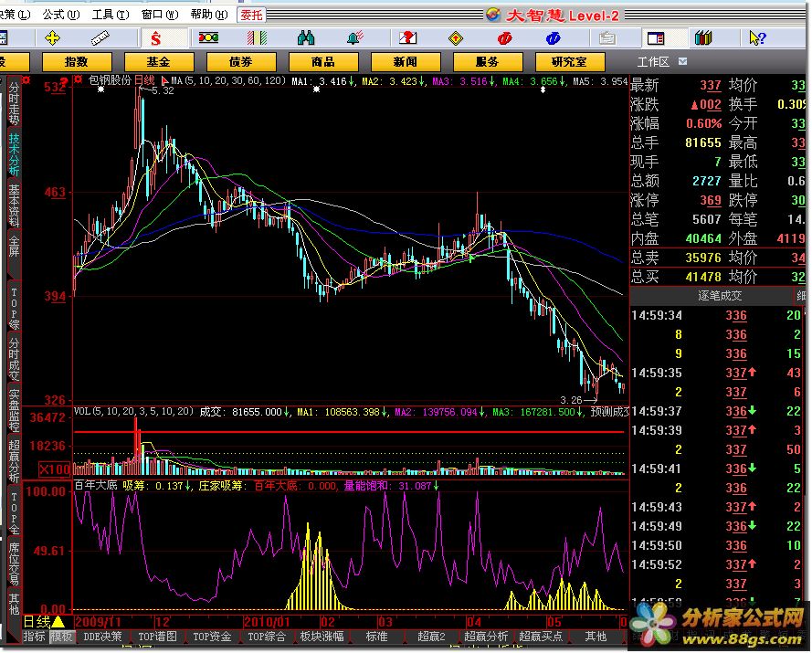The image size is (812, 653).
Task: Click the 研究室 button
Action: (x=569, y=61)
